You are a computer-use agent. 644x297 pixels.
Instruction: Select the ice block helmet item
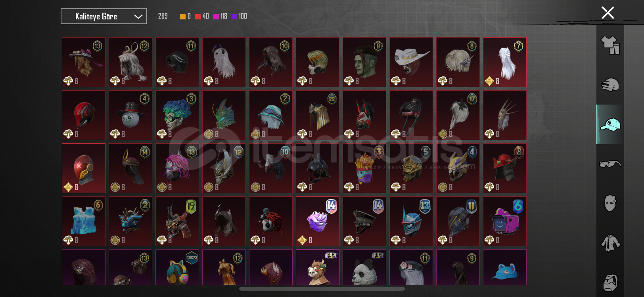click(x=84, y=221)
